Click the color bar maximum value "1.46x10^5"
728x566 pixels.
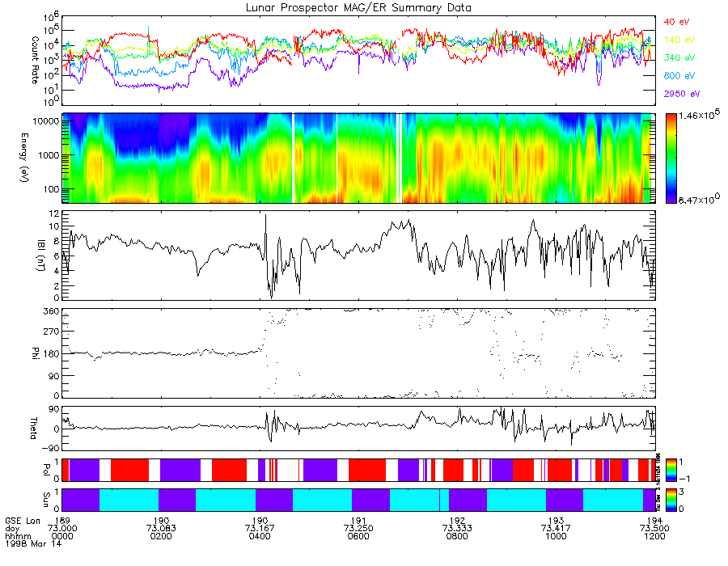coord(699,115)
